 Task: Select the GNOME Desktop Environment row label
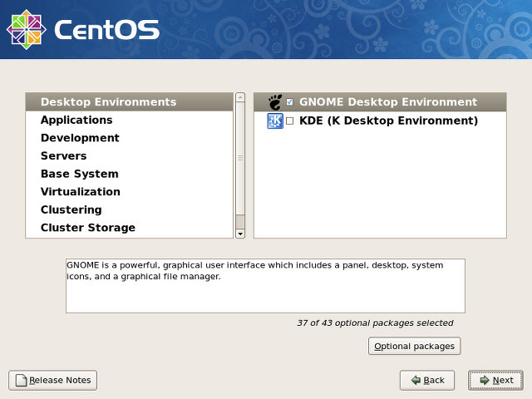point(388,101)
